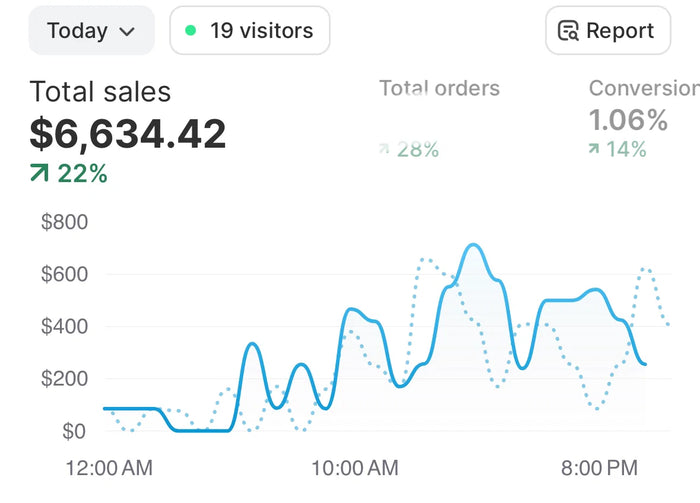Click the highest peak of the solid sales line
700x503 pixels.
pyautogui.click(x=473, y=245)
